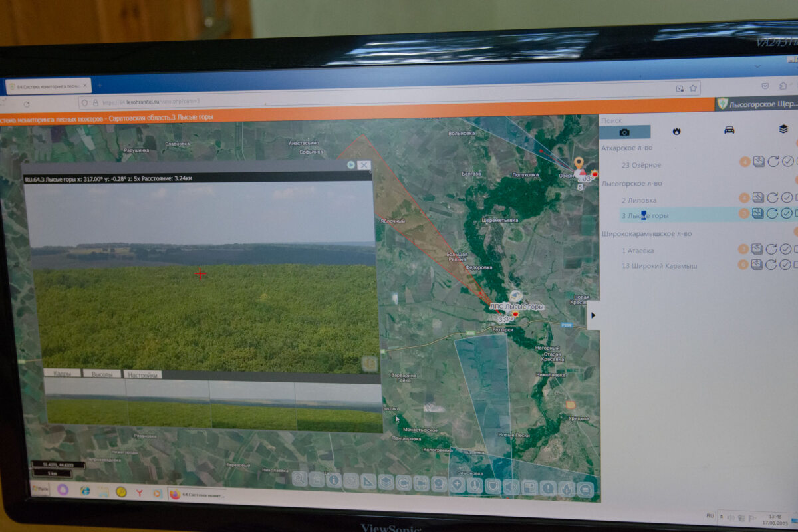Open the Пуск start button
Image resolution: width=798 pixels, height=532 pixels.
pyautogui.click(x=40, y=488)
